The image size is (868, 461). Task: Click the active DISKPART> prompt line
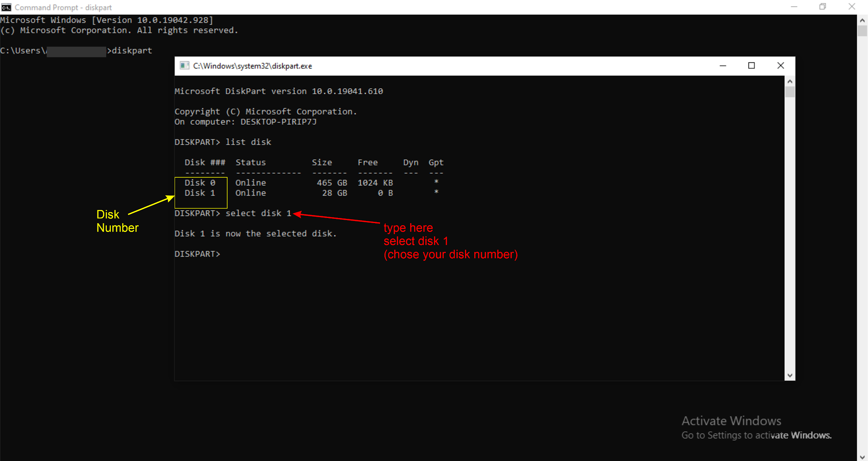pos(197,253)
